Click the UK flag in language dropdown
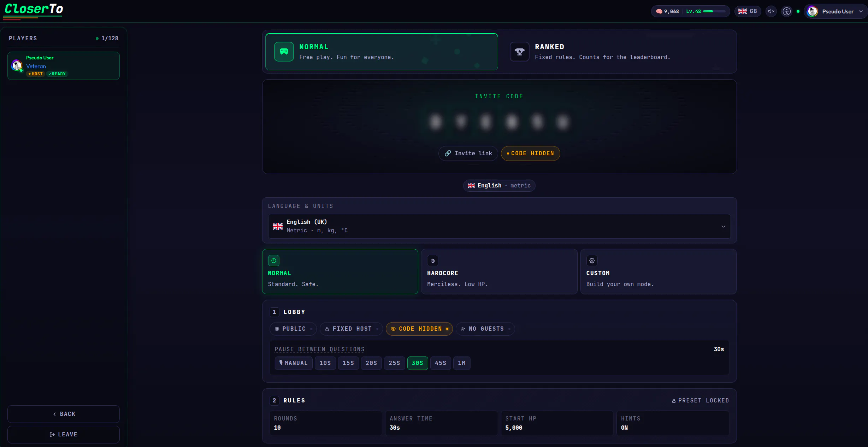The height and width of the screenshot is (447, 868). pyautogui.click(x=278, y=226)
